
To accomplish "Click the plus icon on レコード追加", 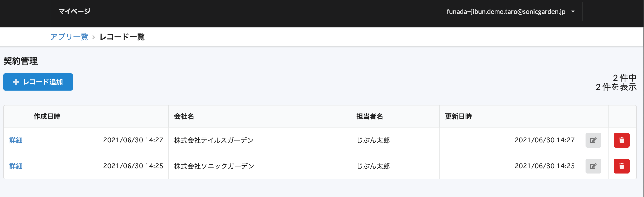I will click(16, 82).
